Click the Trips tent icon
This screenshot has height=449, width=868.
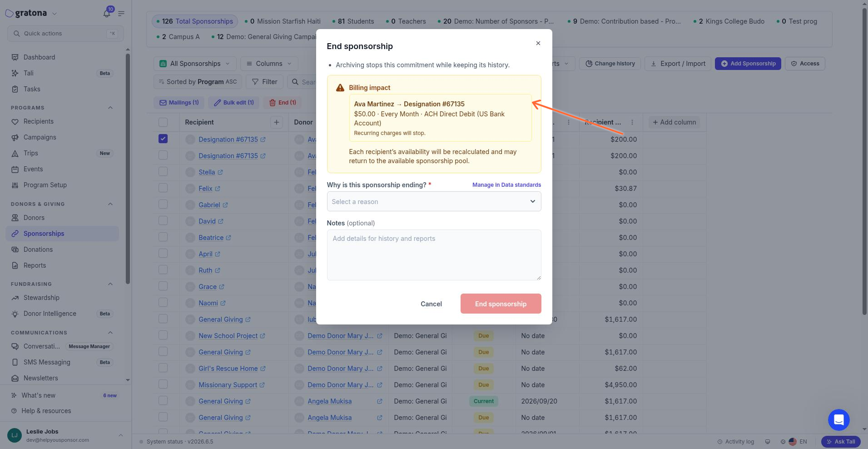[x=15, y=153]
